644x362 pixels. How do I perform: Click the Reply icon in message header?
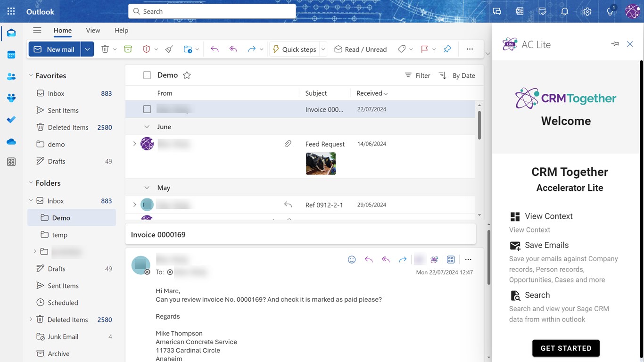point(369,259)
